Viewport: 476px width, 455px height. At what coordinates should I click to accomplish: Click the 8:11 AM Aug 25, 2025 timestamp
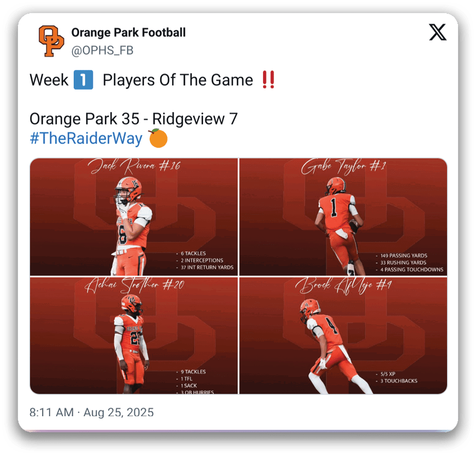click(91, 412)
